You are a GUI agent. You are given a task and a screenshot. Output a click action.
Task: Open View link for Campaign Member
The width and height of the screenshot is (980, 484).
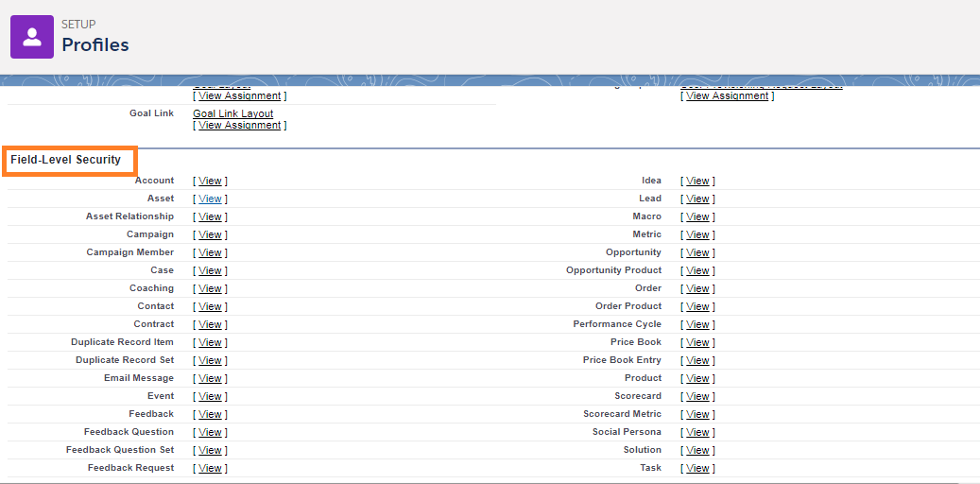click(x=210, y=252)
